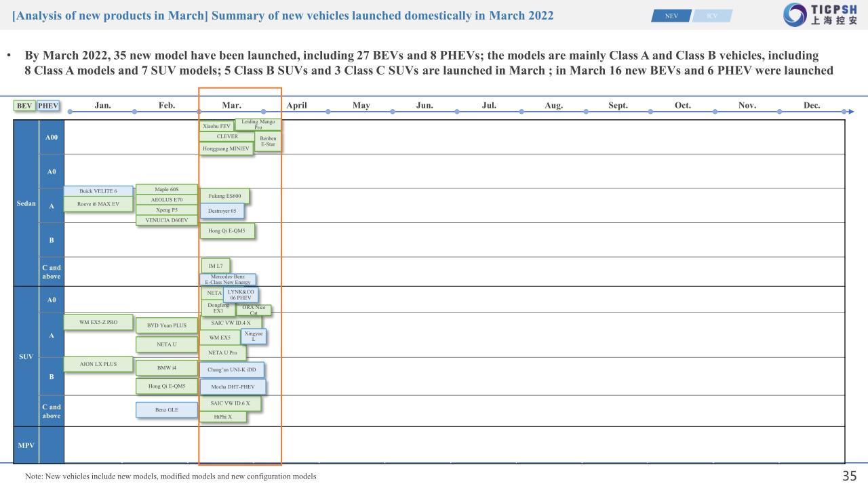Click the Buick VELITE 6 box
868x488 pixels.
coord(98,191)
